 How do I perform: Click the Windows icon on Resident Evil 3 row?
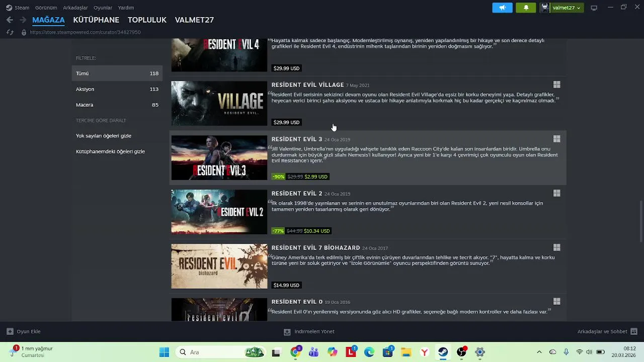click(x=556, y=139)
